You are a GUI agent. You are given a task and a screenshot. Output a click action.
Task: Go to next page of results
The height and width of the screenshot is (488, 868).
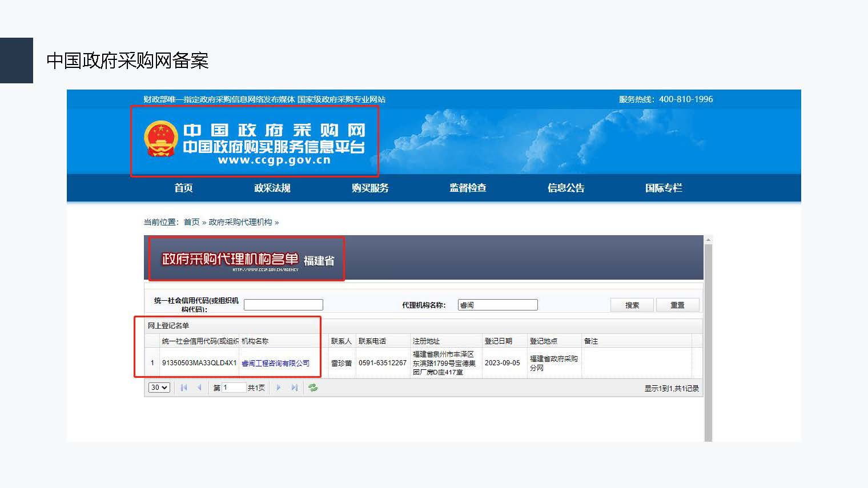[279, 388]
